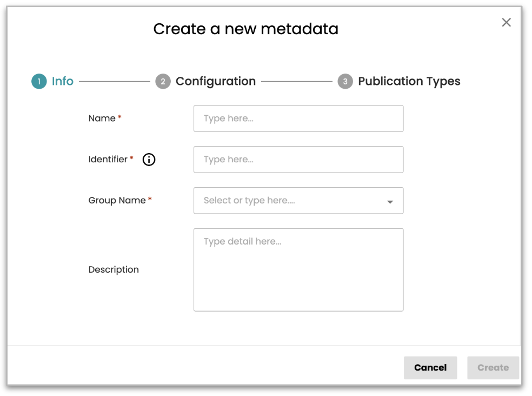Select the Info step label
532x396 pixels.
pos(63,81)
